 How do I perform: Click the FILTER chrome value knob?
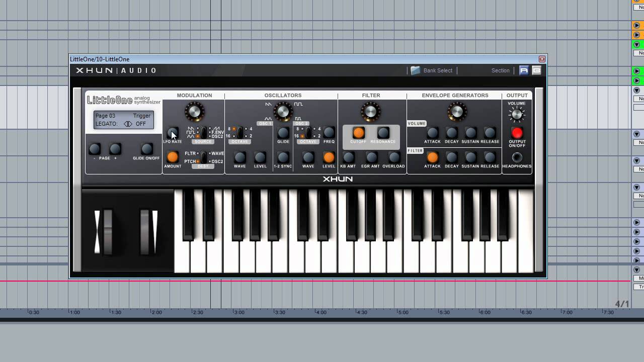point(370,111)
